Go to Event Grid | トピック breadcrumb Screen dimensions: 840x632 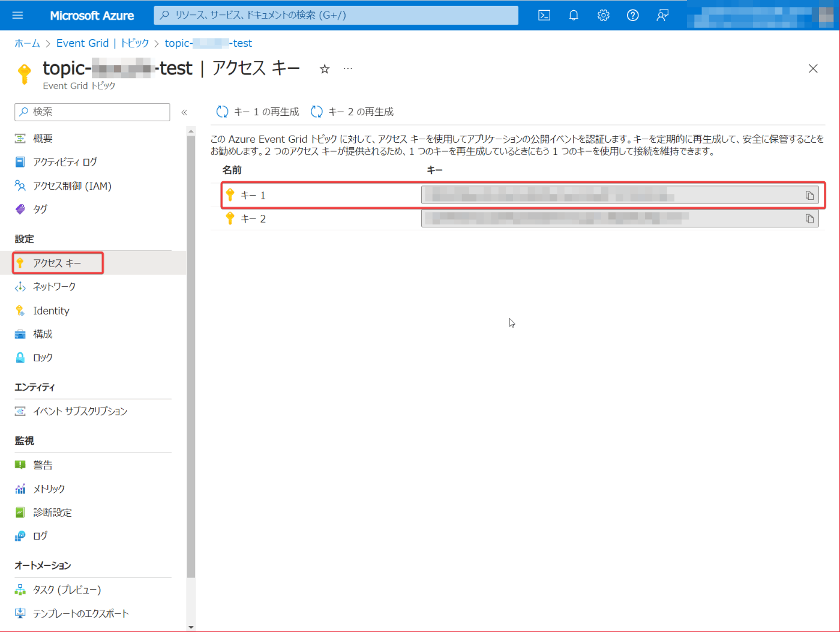point(103,43)
